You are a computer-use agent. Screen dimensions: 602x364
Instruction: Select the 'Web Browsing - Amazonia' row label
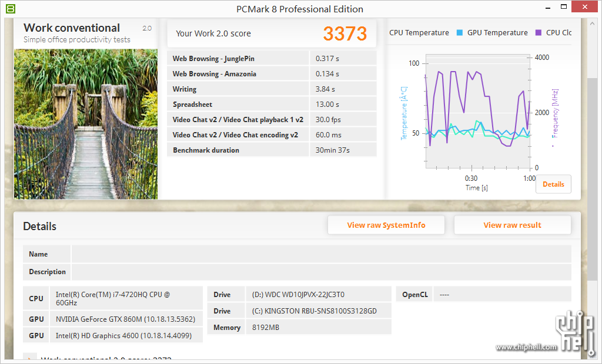click(214, 74)
